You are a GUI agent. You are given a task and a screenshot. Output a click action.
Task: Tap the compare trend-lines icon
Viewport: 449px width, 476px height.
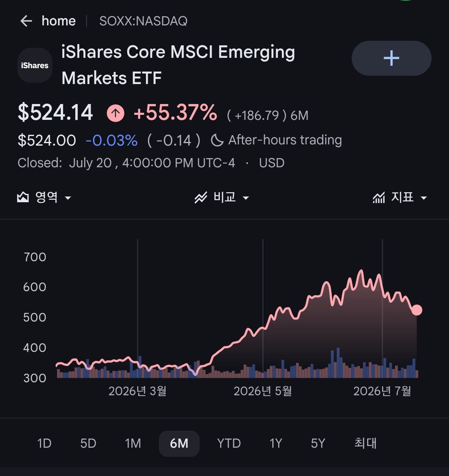200,198
